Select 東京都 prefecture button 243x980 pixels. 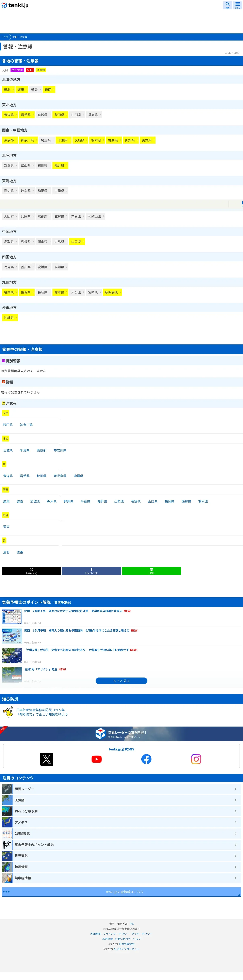10,140
